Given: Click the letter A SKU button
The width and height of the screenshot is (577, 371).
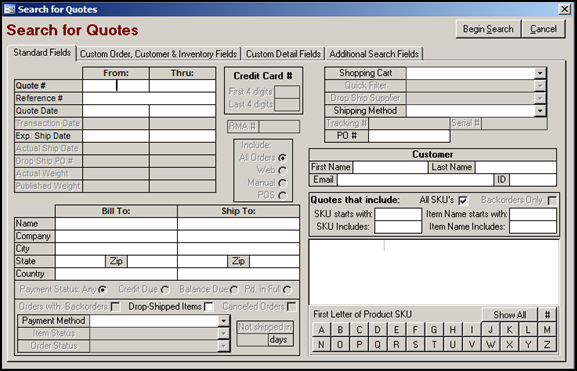Looking at the screenshot, I should coord(321,330).
